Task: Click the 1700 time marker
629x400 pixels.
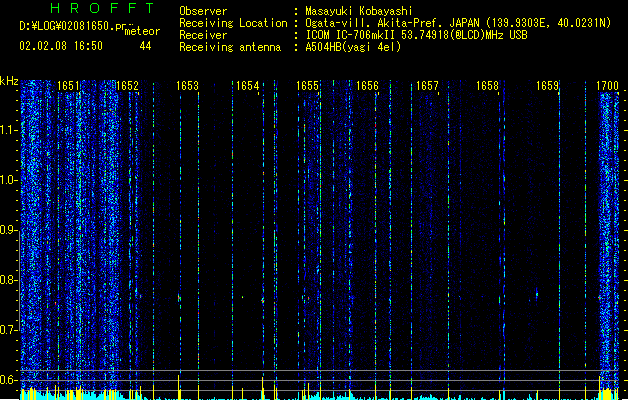Action: click(x=607, y=86)
